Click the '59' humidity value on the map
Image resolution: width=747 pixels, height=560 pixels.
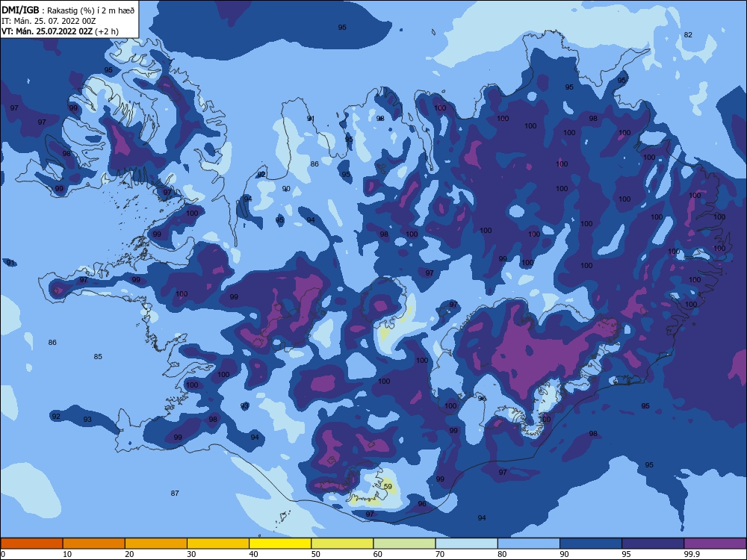point(388,487)
